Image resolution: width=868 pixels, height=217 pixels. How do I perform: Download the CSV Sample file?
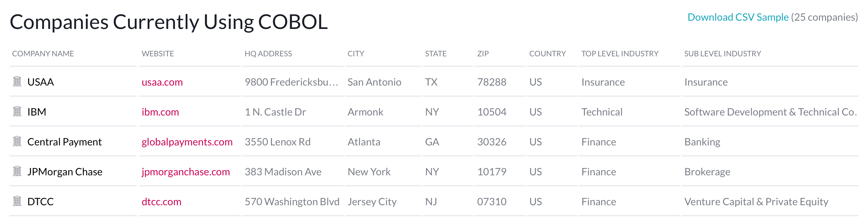coord(738,17)
